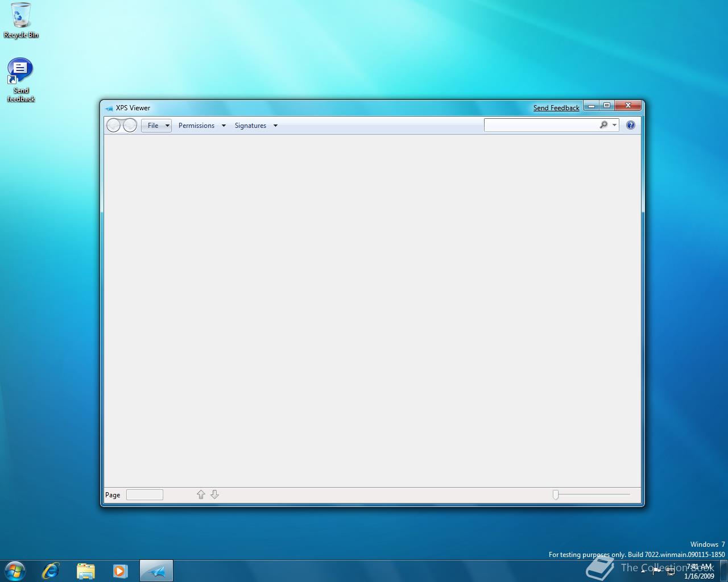
Task: Maximize the XPS Viewer window
Action: point(607,105)
